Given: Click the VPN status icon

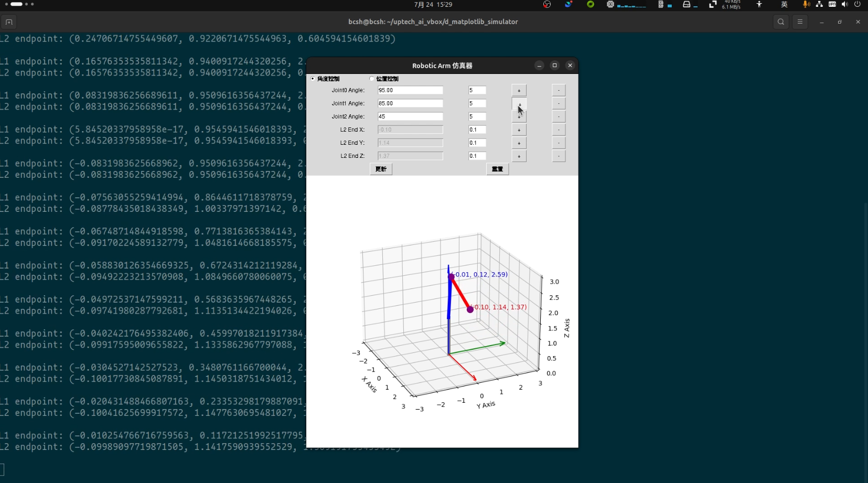Looking at the screenshot, I should click(832, 4).
